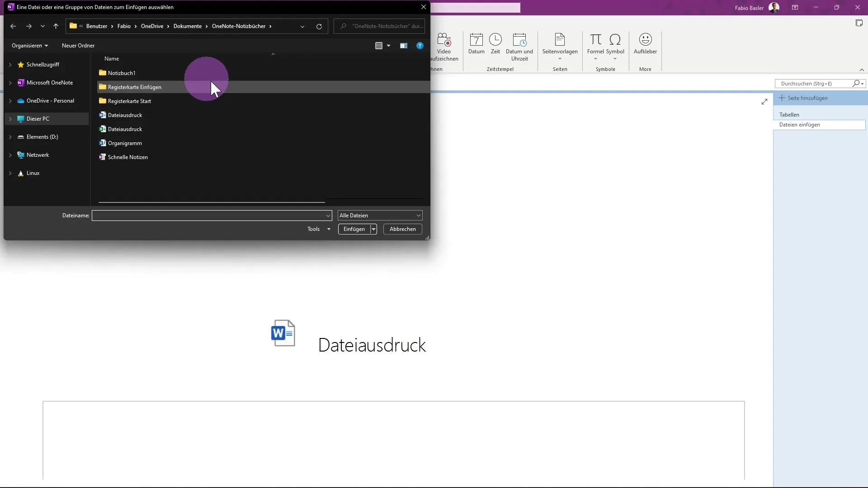Select Schnellzugriff in the sidebar
Viewport: 868px width, 488px height.
point(42,65)
